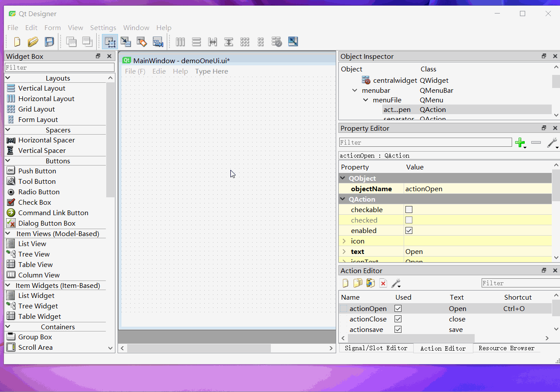Open File (F) menu in MainWindow form
This screenshot has width=560, height=392.
pyautogui.click(x=135, y=71)
